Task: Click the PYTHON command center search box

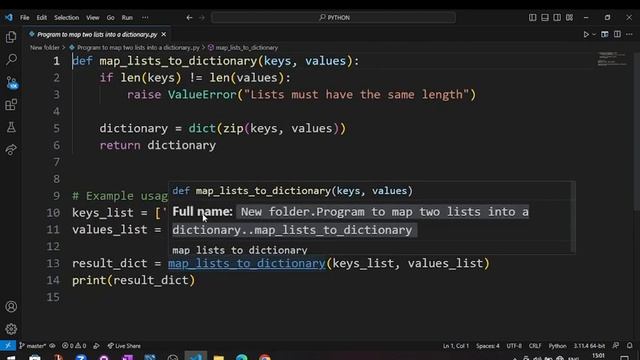Action: click(333, 18)
